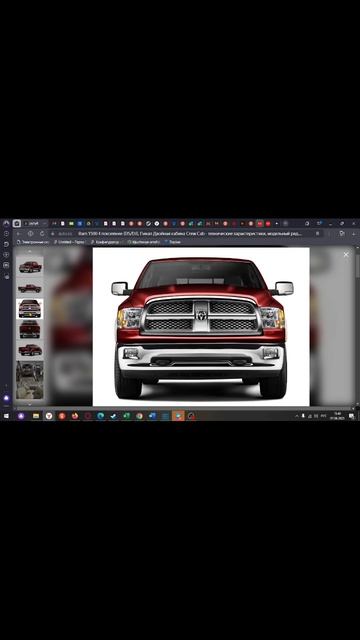Open the fifth thumbnail of red truck

click(x=30, y=350)
